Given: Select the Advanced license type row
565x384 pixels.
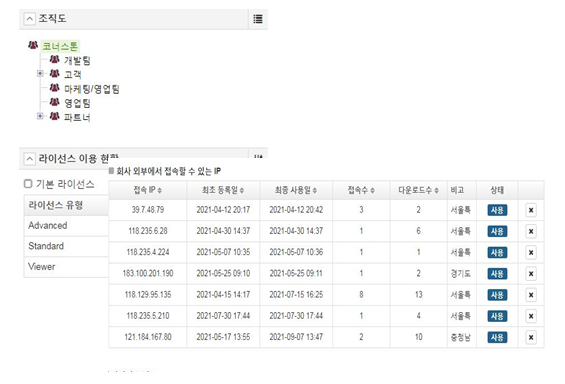Looking at the screenshot, I should pos(66,226).
